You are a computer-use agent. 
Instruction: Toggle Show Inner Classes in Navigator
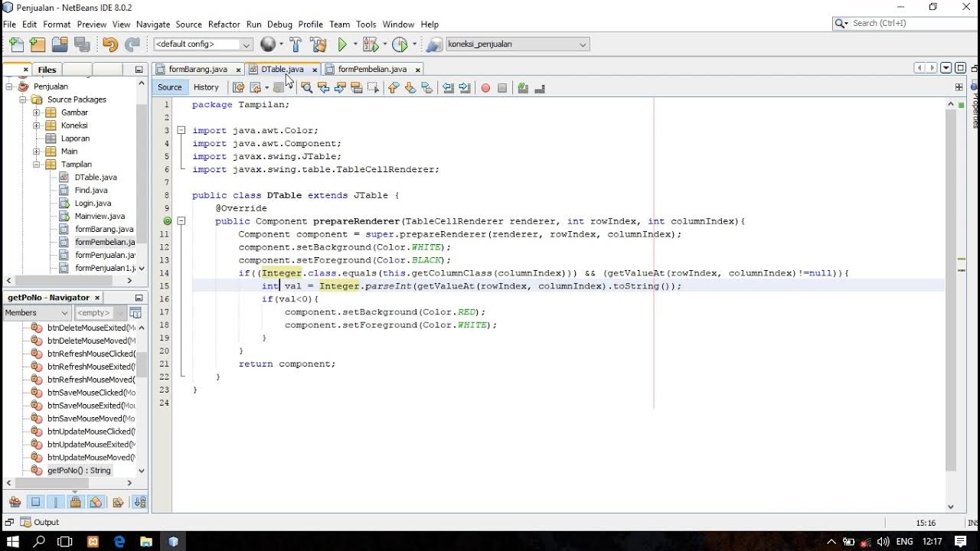click(x=95, y=502)
